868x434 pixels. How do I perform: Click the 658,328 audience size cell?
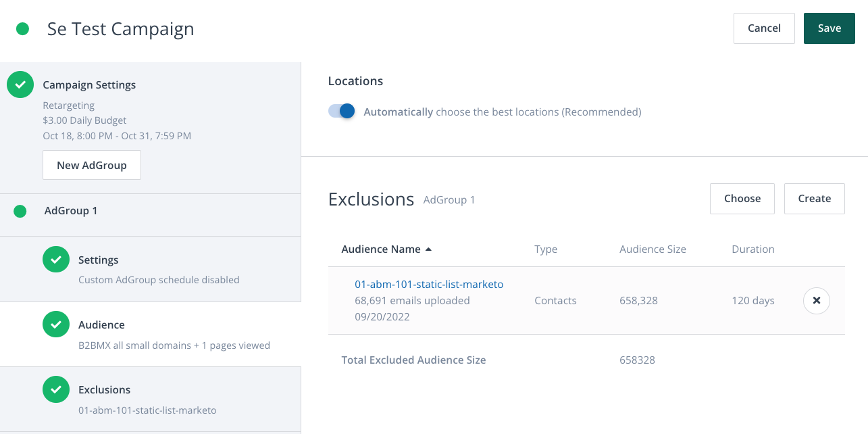pos(638,301)
